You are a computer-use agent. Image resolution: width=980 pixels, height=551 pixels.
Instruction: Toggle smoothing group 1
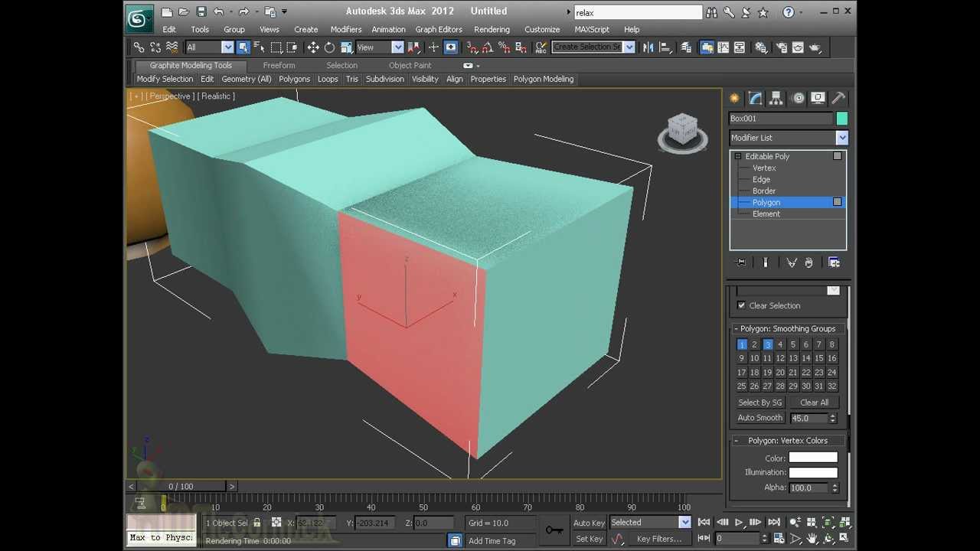(x=741, y=344)
